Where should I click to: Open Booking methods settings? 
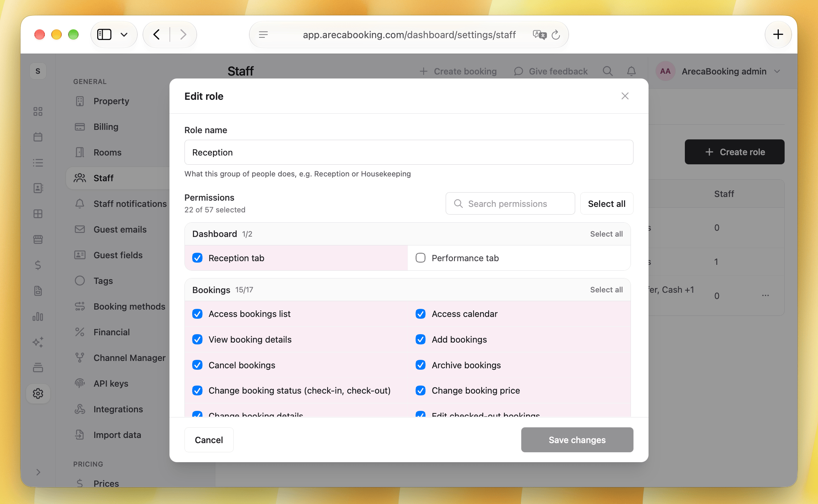(x=129, y=306)
